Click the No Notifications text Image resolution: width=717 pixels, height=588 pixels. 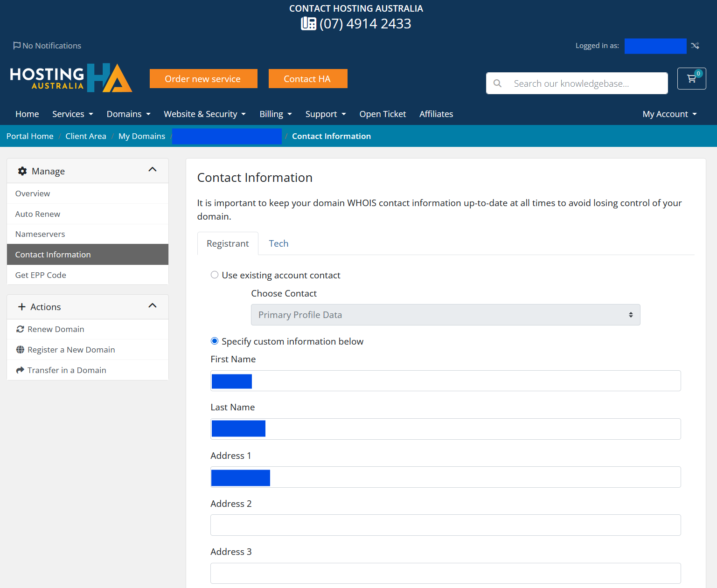click(x=52, y=46)
